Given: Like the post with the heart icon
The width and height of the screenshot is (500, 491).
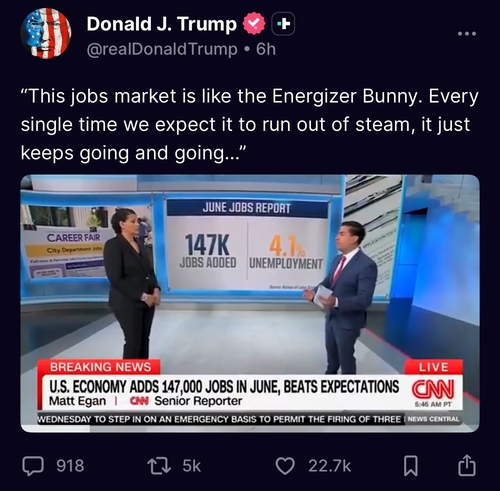Looking at the screenshot, I should (x=285, y=466).
